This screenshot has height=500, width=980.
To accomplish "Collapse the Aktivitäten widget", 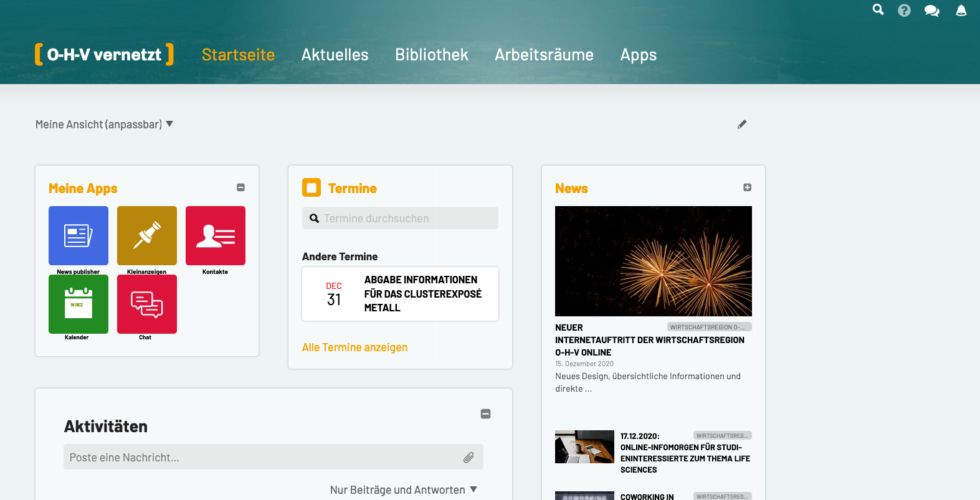I will coord(486,413).
